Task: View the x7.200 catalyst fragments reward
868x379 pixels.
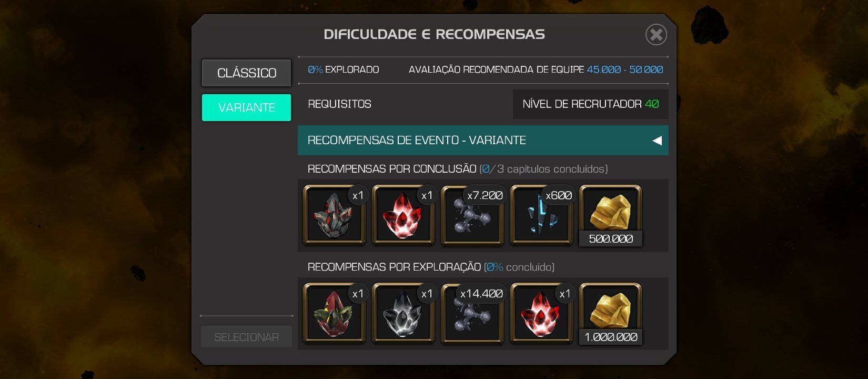Action: click(x=472, y=215)
